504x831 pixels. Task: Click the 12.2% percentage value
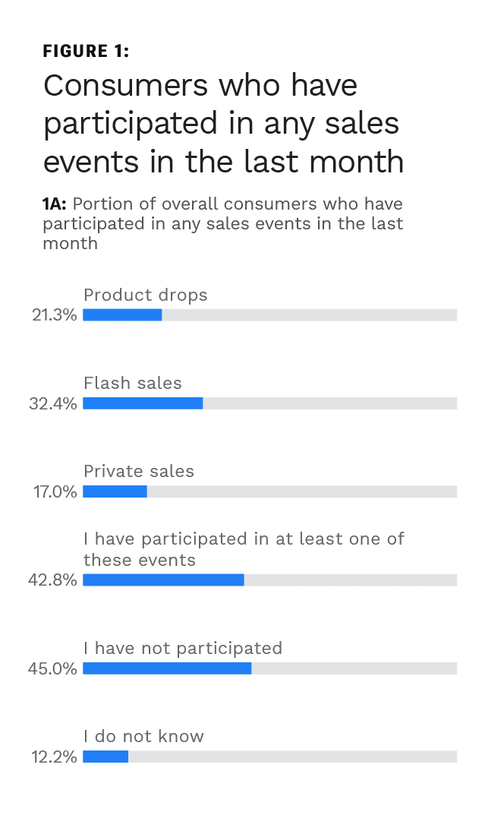55,757
